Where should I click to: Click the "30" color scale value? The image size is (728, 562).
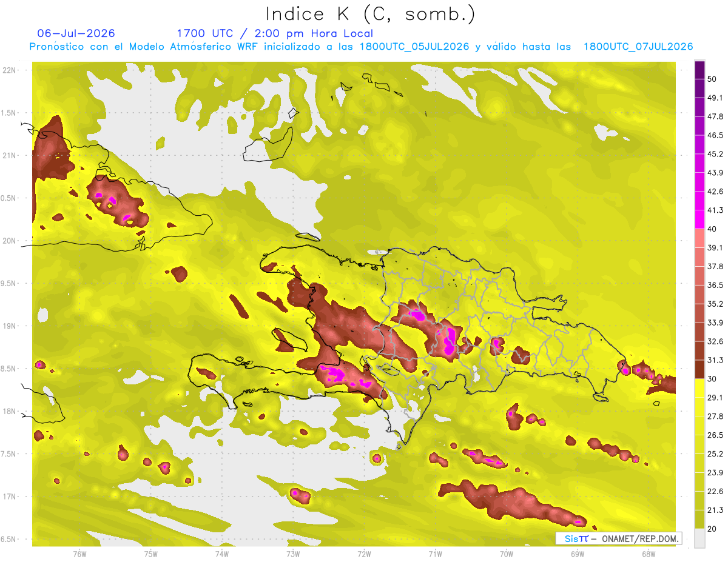click(x=712, y=379)
